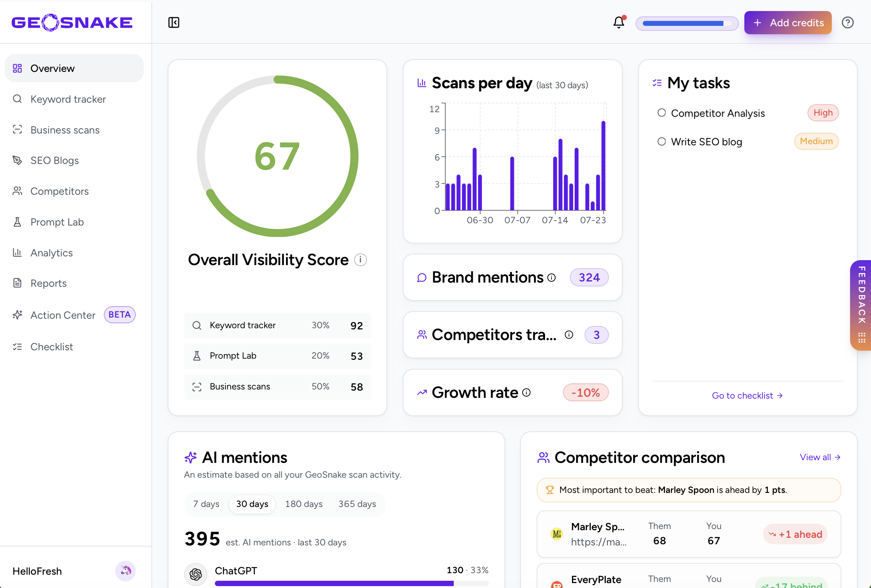Click the visibility score ring gauge

coord(278,156)
